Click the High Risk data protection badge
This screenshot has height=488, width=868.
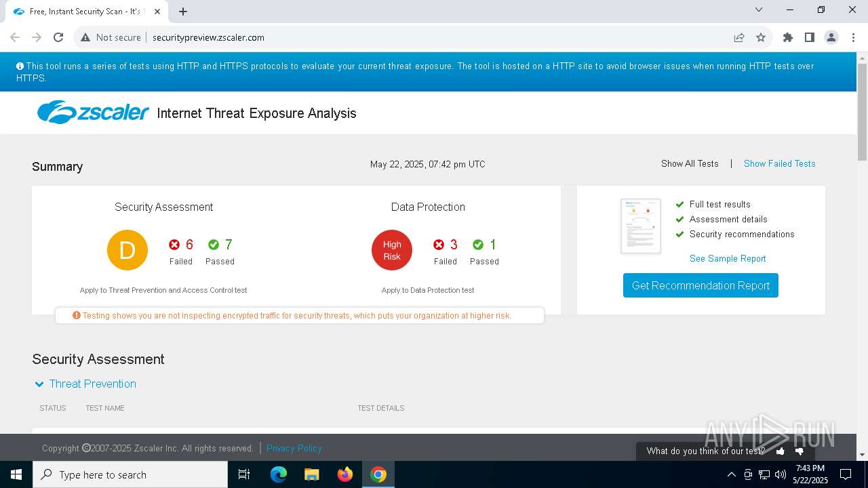tap(392, 250)
